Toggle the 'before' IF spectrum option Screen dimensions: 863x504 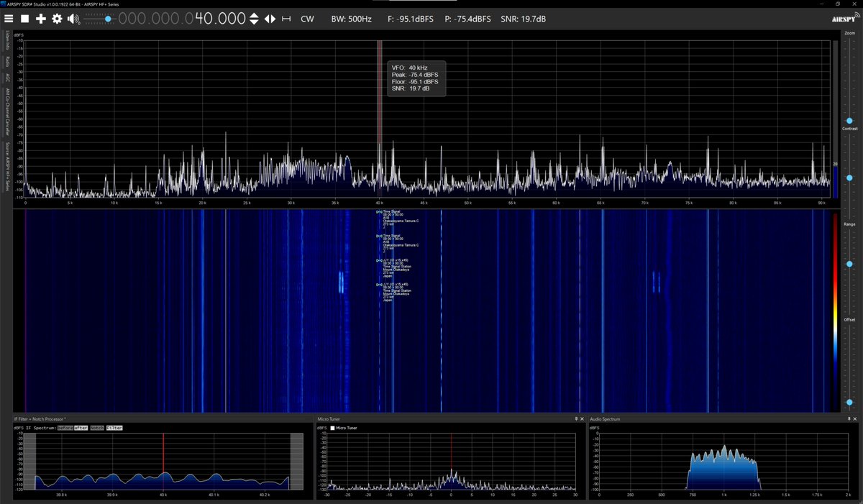click(65, 428)
